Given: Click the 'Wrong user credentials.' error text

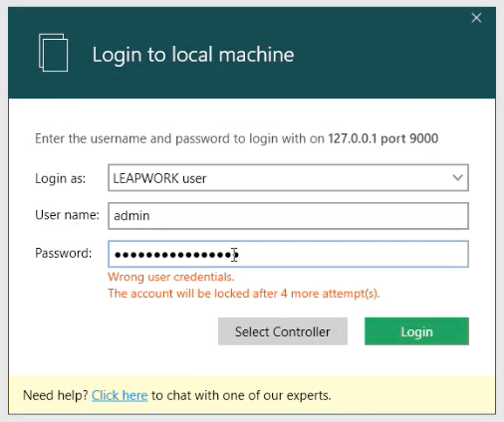Looking at the screenshot, I should (x=171, y=277).
